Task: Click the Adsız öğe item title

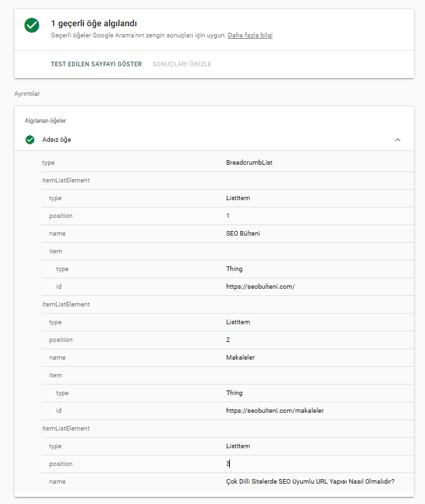Action: tap(56, 140)
